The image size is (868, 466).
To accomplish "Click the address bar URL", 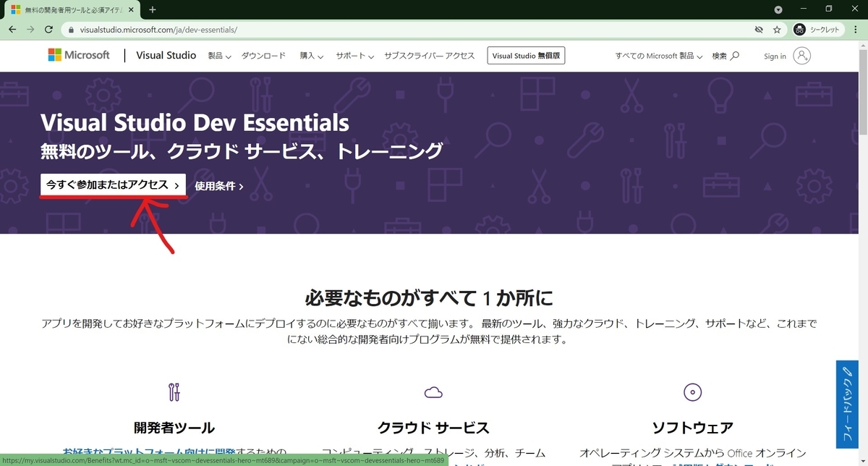I will pos(158,30).
